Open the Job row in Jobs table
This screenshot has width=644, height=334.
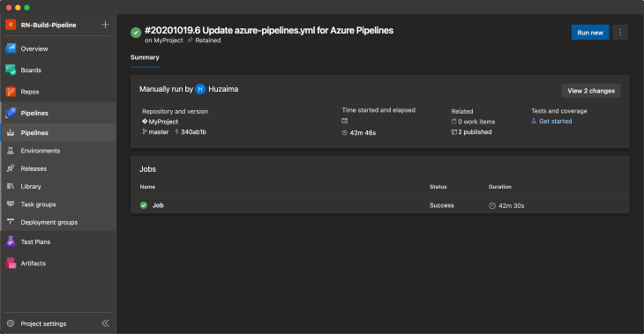(380, 205)
